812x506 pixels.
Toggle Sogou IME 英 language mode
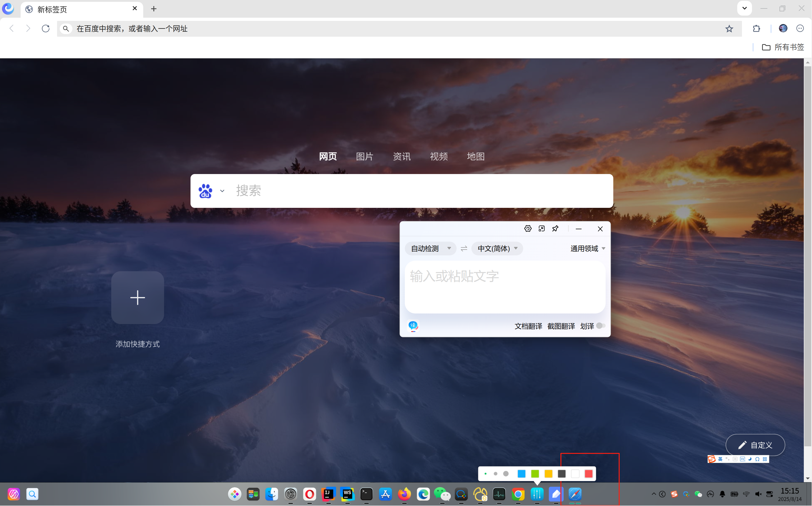point(720,459)
